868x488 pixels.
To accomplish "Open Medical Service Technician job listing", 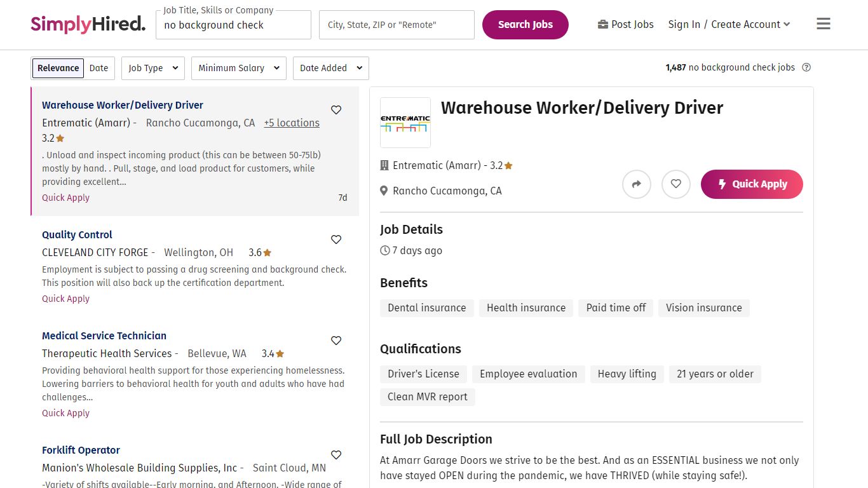I will [x=104, y=335].
